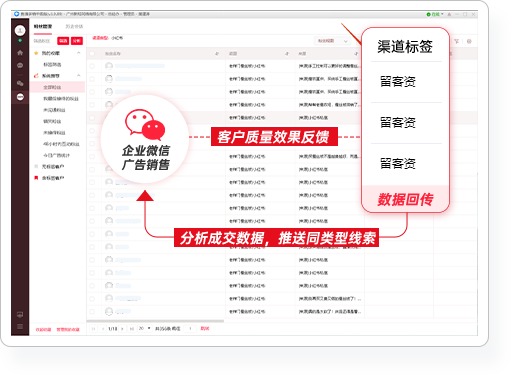
Task: Open the green online status dropdown in the title bar
Action: point(435,14)
